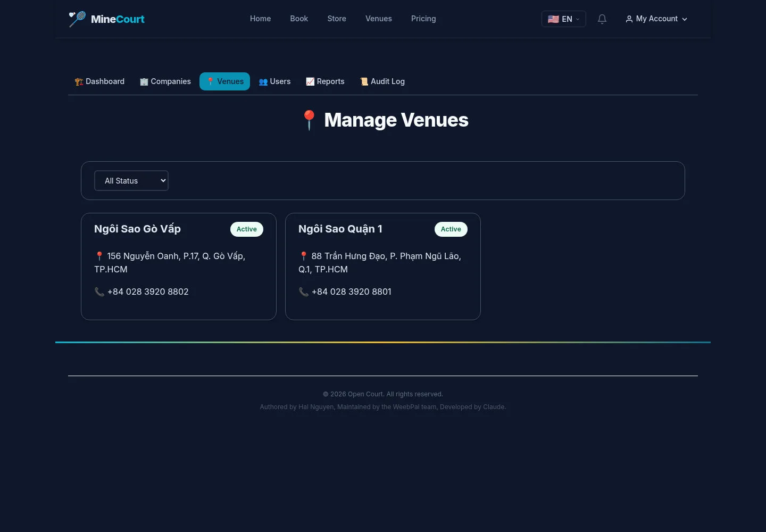Screen dimensions: 766x532
Task: Click the phone icon for +84 028 3920 8801
Action: [304, 292]
